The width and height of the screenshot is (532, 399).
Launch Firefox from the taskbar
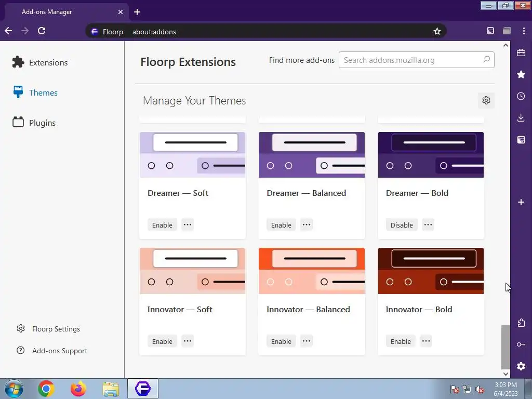78,389
